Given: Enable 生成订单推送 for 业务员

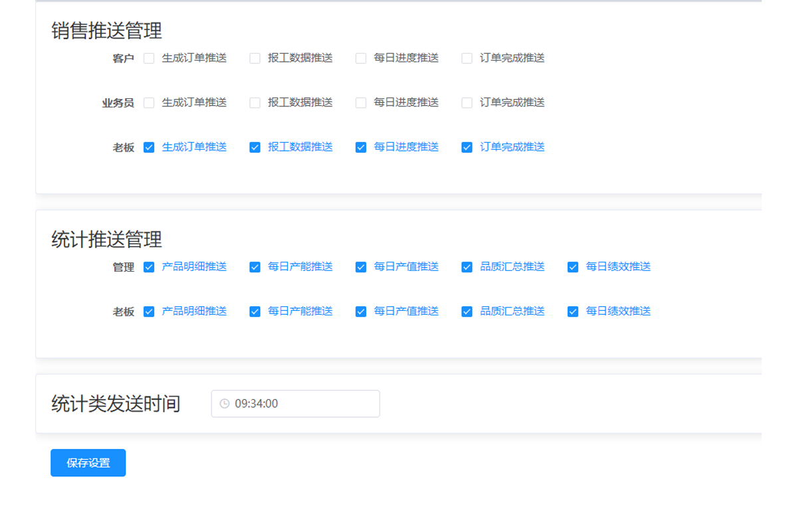Looking at the screenshot, I should pyautogui.click(x=149, y=103).
